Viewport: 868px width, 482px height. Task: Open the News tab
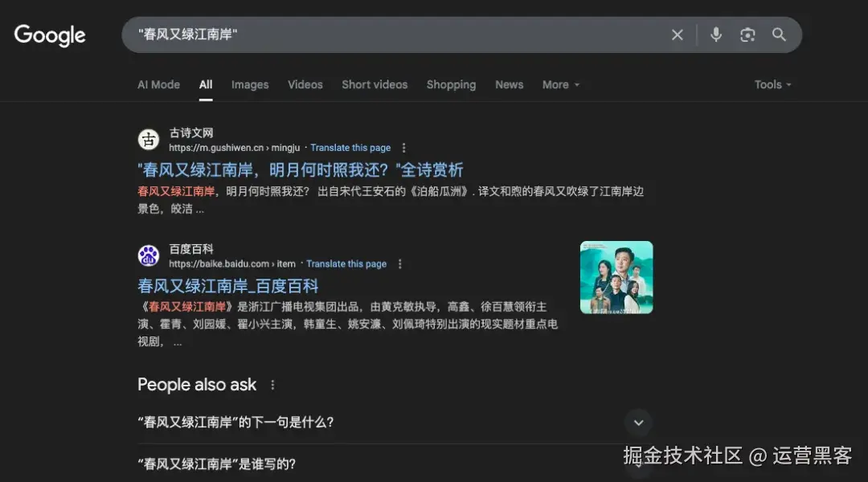coord(510,84)
